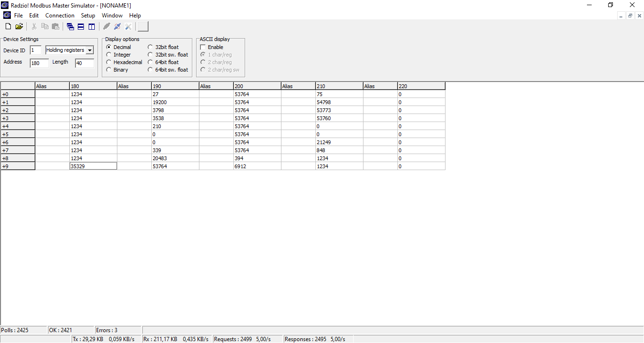Switch display to 32bit float
This screenshot has width=644, height=343.
(150, 47)
